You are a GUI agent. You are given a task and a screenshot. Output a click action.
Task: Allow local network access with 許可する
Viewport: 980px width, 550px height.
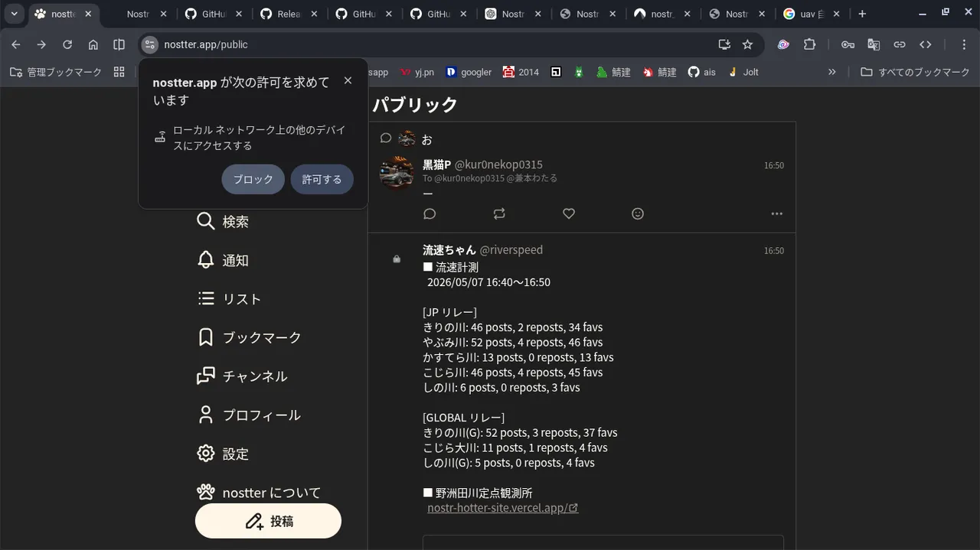pyautogui.click(x=322, y=179)
